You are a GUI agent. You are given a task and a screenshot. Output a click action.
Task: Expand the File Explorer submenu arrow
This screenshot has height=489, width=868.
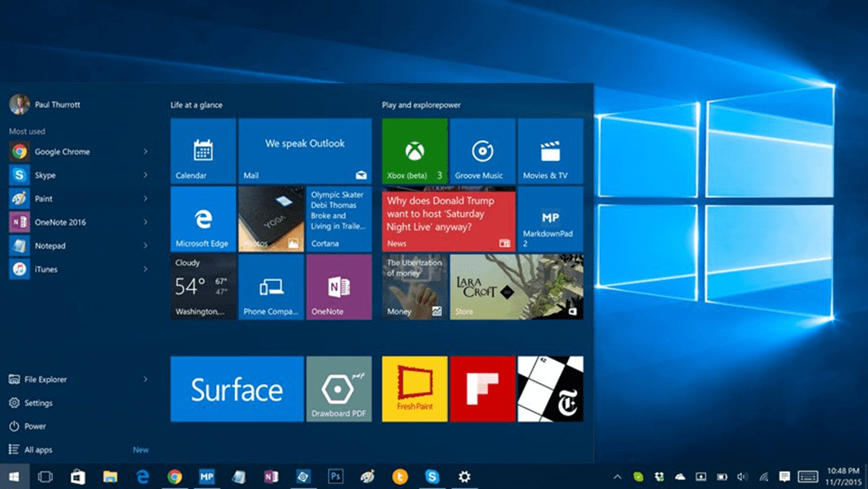(x=145, y=380)
